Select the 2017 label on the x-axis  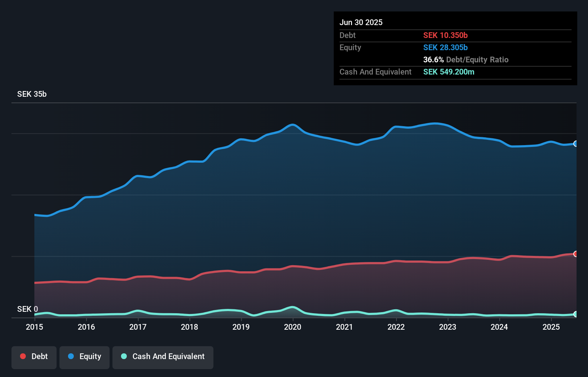[x=138, y=327]
